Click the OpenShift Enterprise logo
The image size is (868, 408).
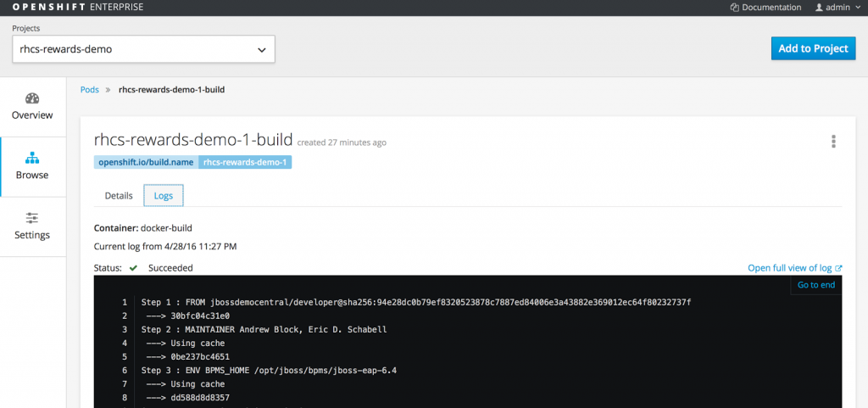coord(77,8)
